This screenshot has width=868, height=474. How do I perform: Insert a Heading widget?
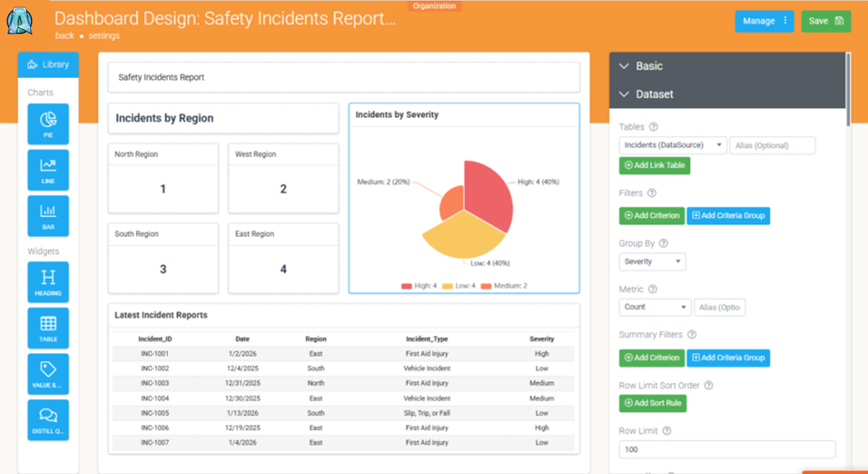(48, 282)
